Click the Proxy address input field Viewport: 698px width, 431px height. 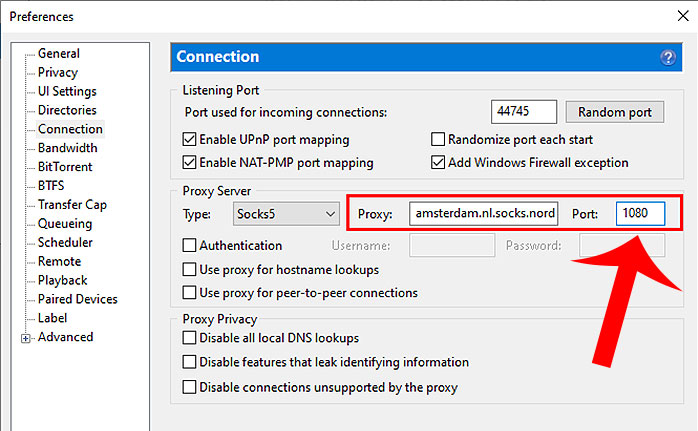484,214
